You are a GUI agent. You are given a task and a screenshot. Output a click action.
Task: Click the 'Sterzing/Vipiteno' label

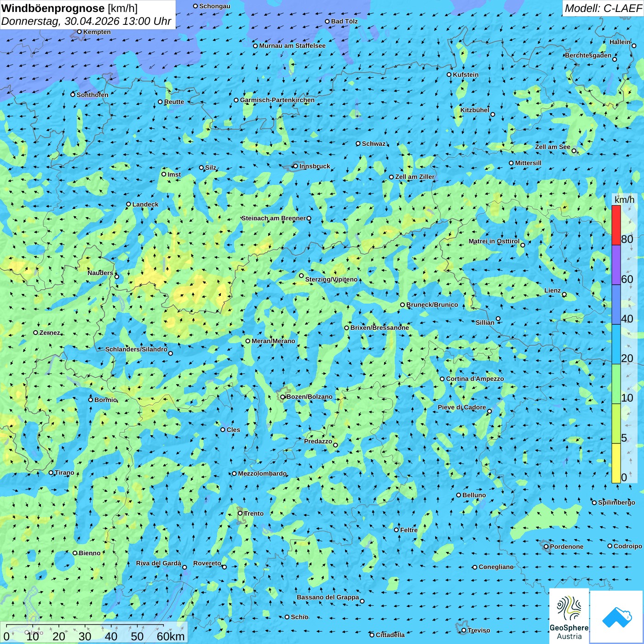[331, 279]
